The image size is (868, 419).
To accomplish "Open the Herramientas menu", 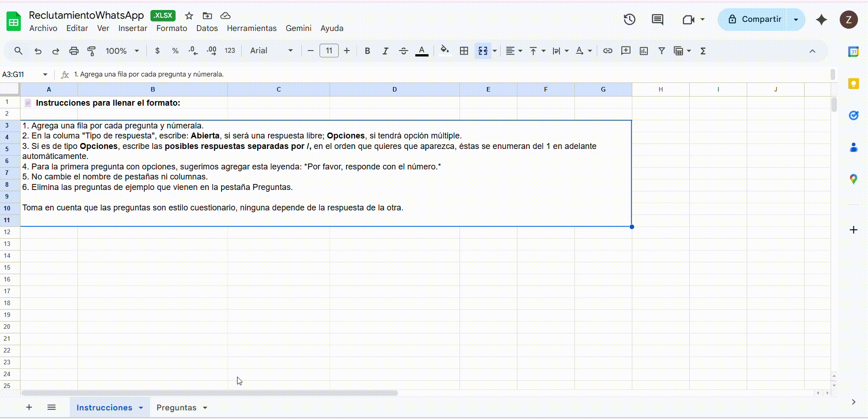I will click(252, 28).
